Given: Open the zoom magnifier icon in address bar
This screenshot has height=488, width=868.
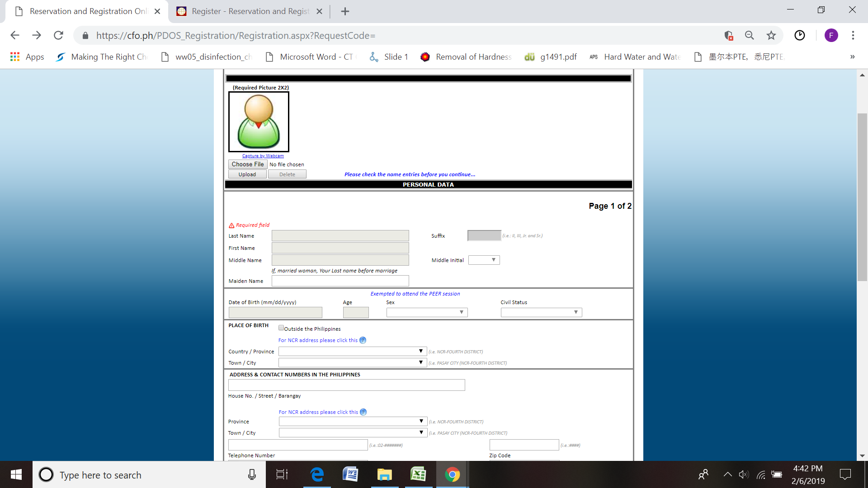Looking at the screenshot, I should (749, 35).
